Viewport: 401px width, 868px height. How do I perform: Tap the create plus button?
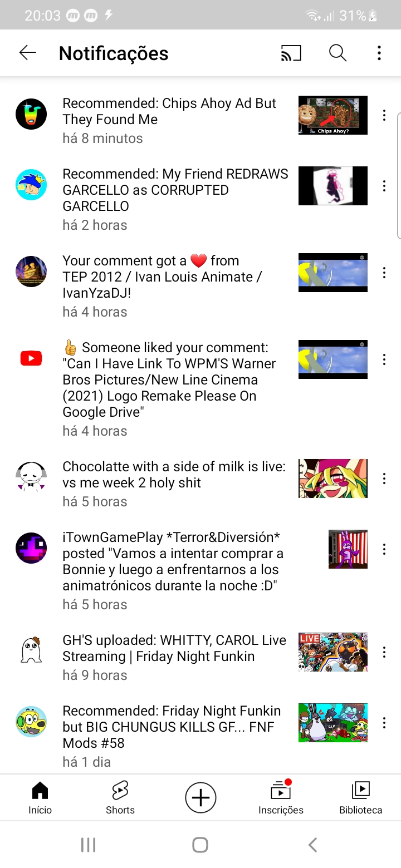200,798
